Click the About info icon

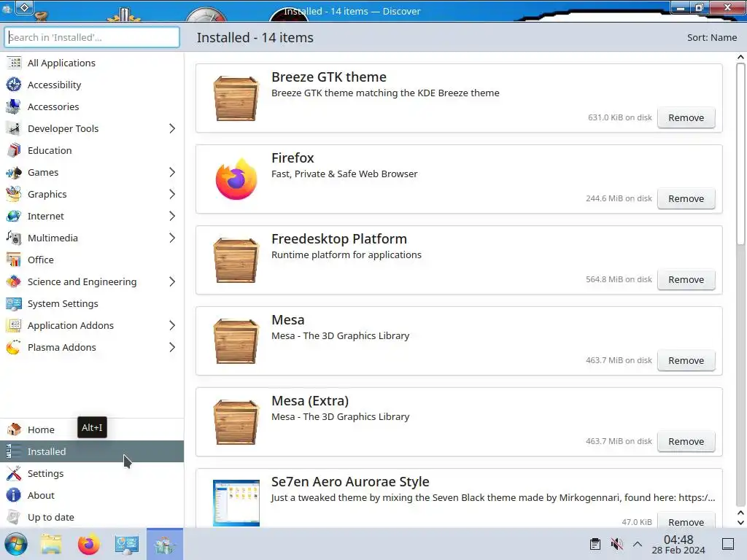[x=14, y=495]
